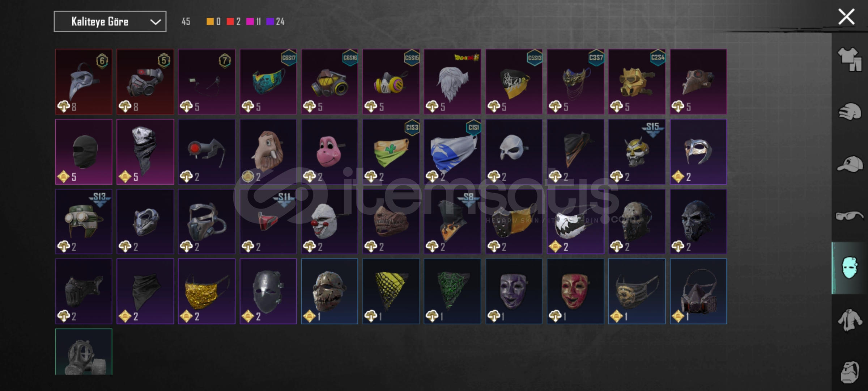The width and height of the screenshot is (868, 391).
Task: Select the face mask category tab
Action: tap(850, 268)
